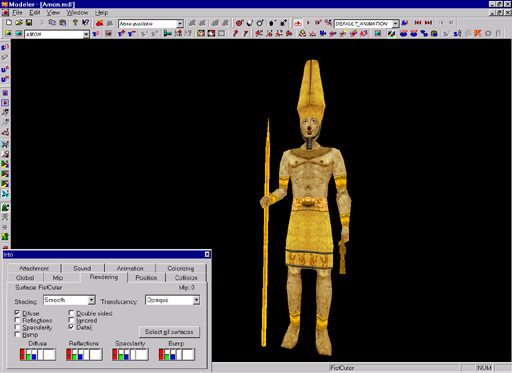Click the orange triangle icon near toolbar end
This screenshot has height=373, width=512.
(x=478, y=33)
